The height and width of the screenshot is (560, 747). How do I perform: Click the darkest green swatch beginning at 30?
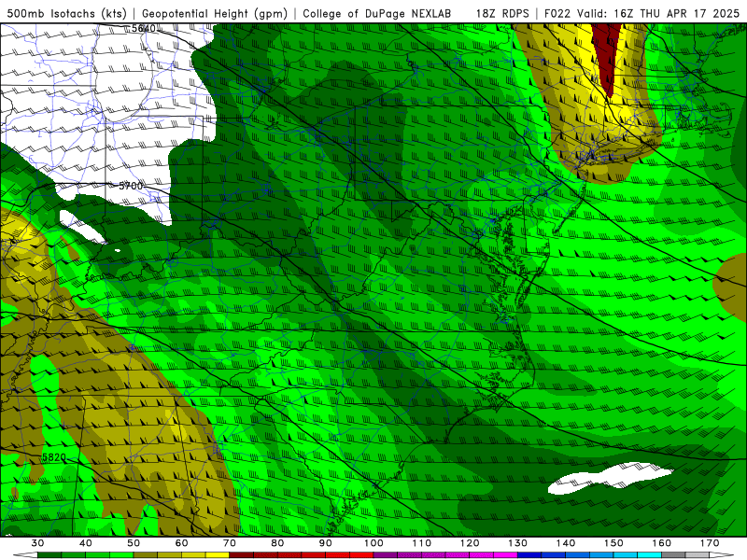point(49,555)
